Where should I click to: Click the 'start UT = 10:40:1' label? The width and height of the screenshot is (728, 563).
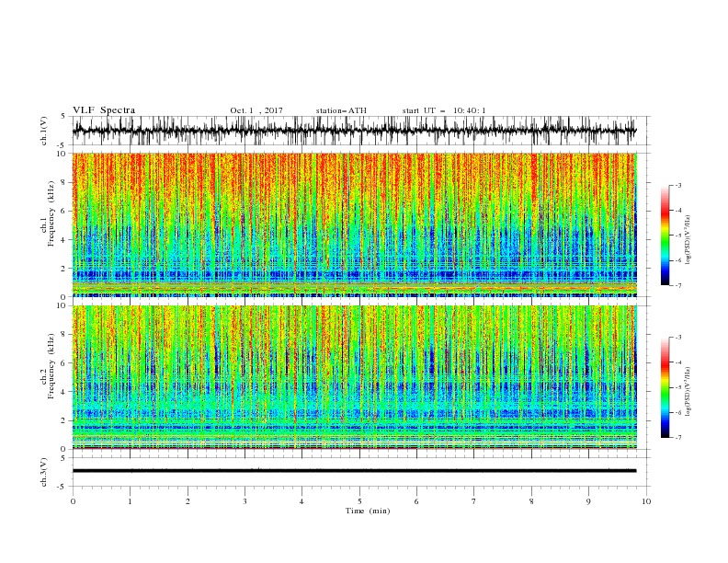point(444,110)
